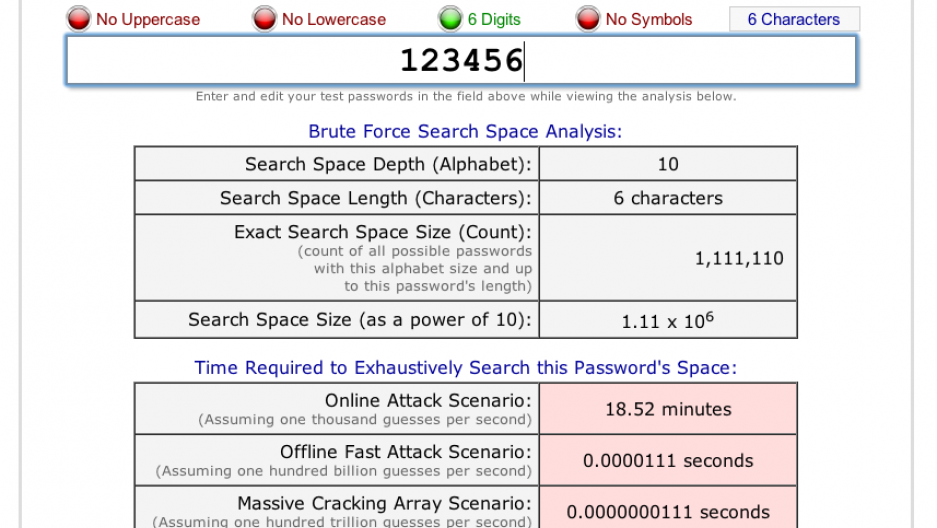This screenshot has height=528, width=937.
Task: Click the password field containing 123456
Action: pos(461,61)
